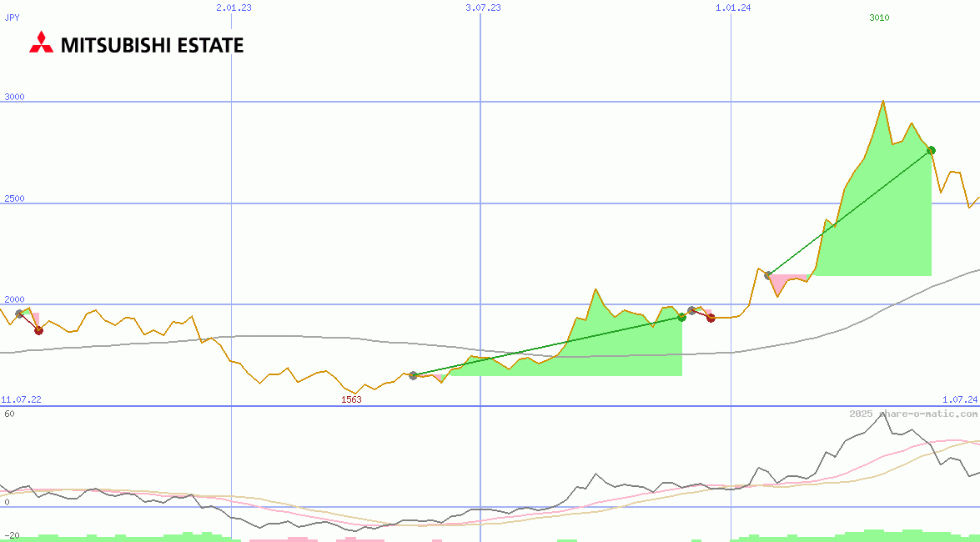Select the red exit marker before 1.01.24

[711, 318]
